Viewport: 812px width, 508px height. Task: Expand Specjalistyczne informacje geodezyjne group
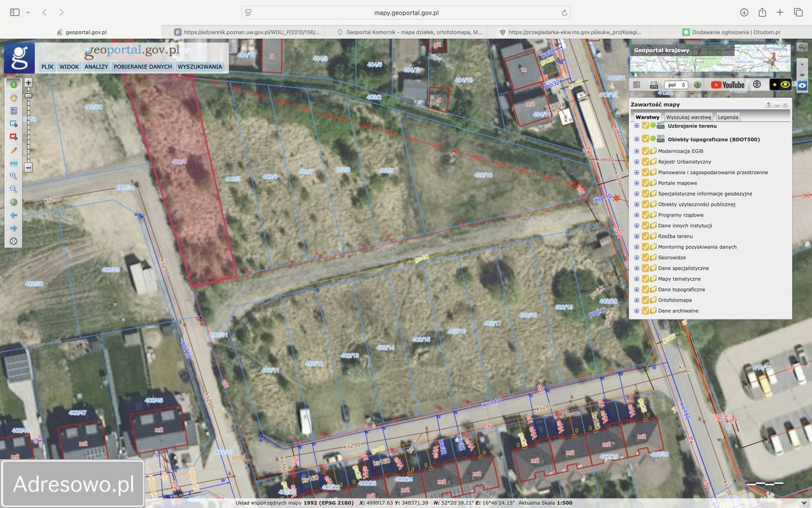[636, 194]
